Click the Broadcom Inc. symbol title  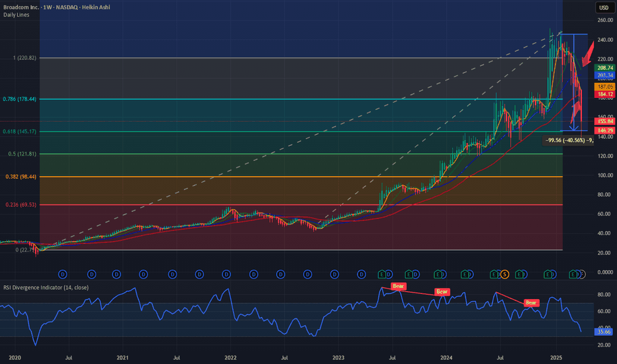point(21,7)
